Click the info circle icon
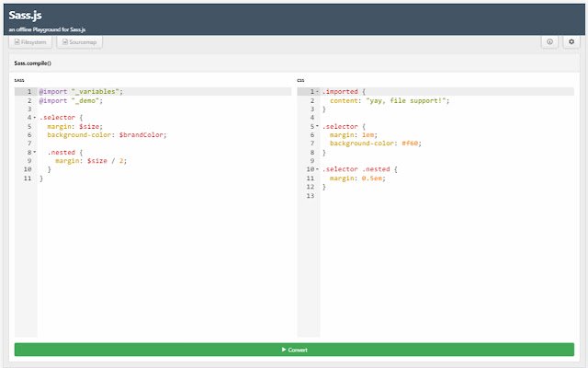Viewport: 588px width, 368px height. pos(549,41)
